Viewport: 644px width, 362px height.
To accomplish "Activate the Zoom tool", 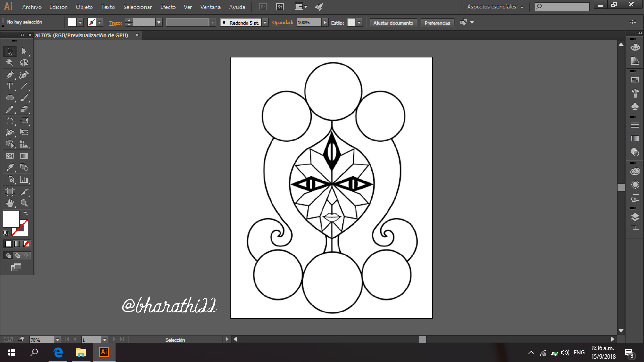I will 24,203.
